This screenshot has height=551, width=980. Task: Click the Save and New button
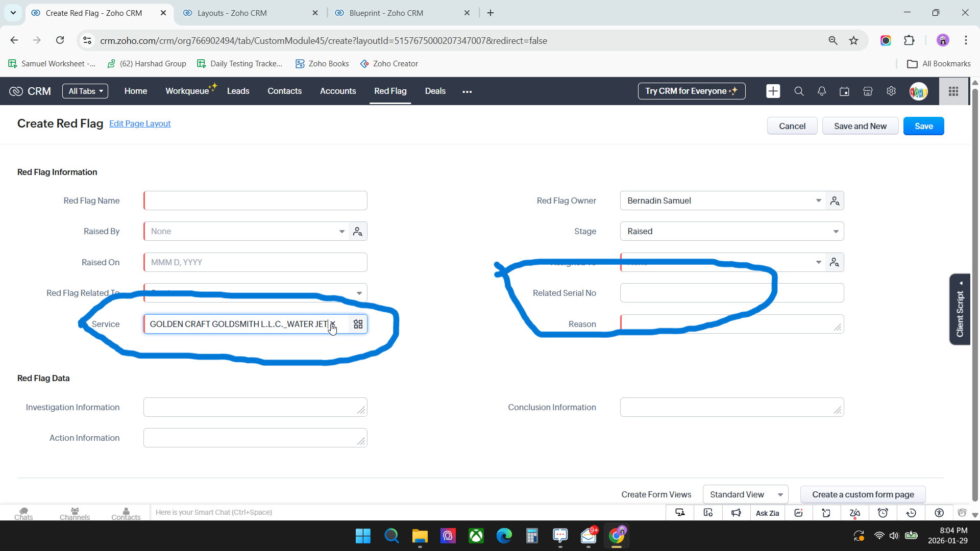[860, 126]
